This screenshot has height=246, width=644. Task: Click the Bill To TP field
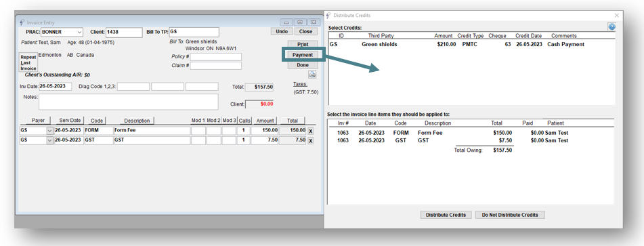pyautogui.click(x=194, y=33)
